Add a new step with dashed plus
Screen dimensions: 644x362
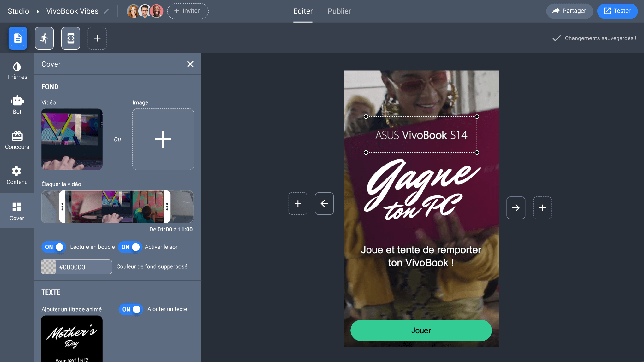pyautogui.click(x=97, y=38)
